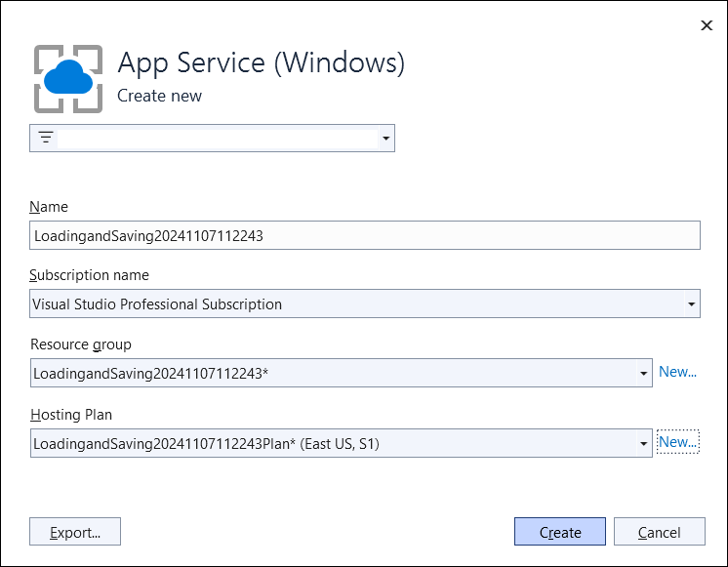Click New link next to Resource group

[677, 372]
